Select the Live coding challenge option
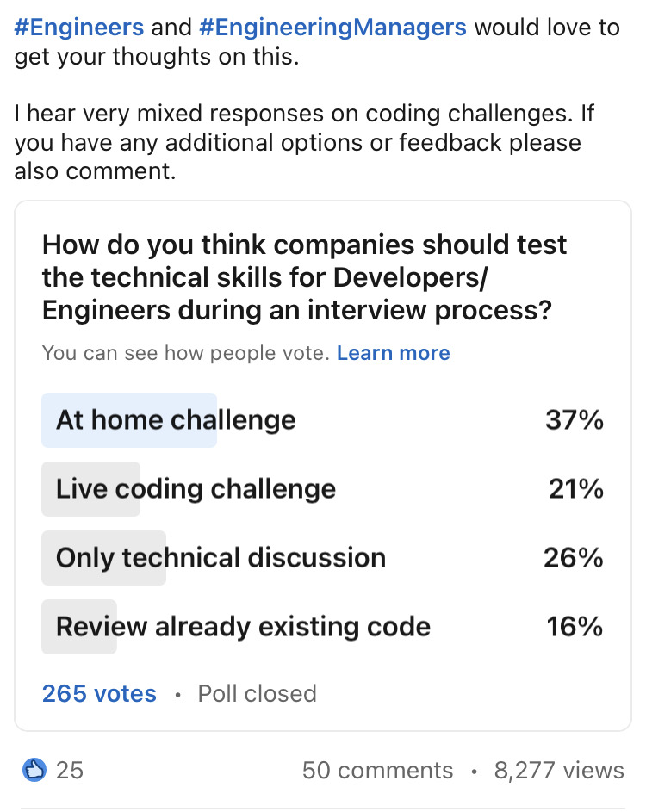The height and width of the screenshot is (812, 646). [323, 489]
